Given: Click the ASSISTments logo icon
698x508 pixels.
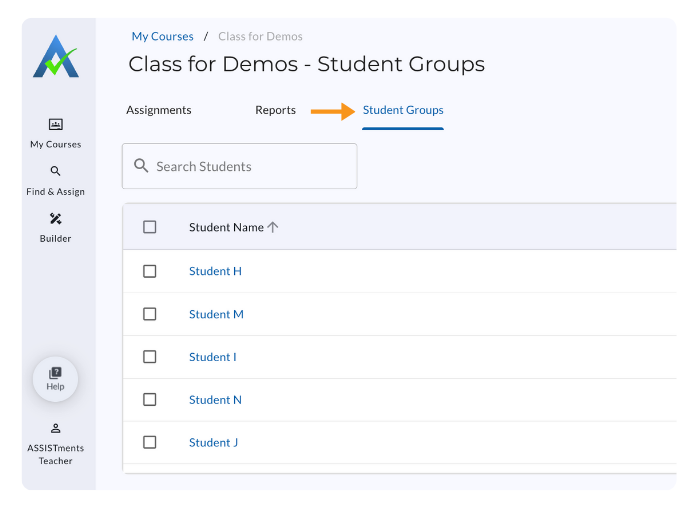Looking at the screenshot, I should click(55, 57).
